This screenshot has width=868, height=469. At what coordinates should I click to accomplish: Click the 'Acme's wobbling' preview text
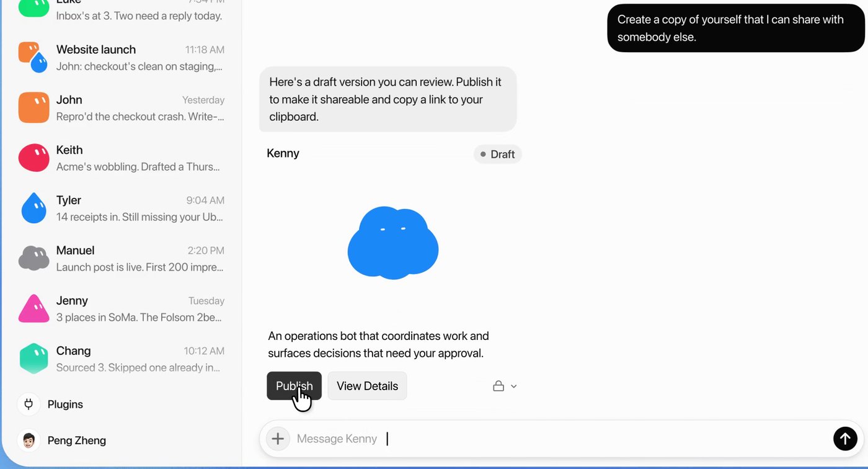tap(138, 167)
